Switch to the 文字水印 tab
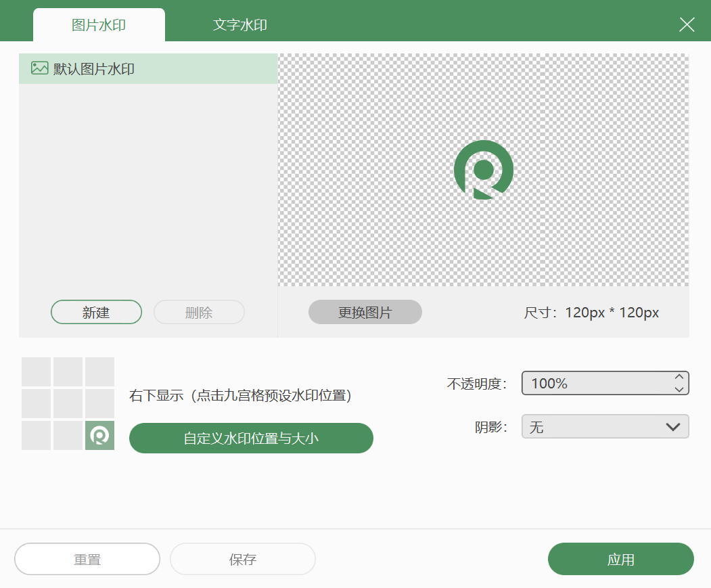Viewport: 711px width, 588px height. (x=240, y=25)
